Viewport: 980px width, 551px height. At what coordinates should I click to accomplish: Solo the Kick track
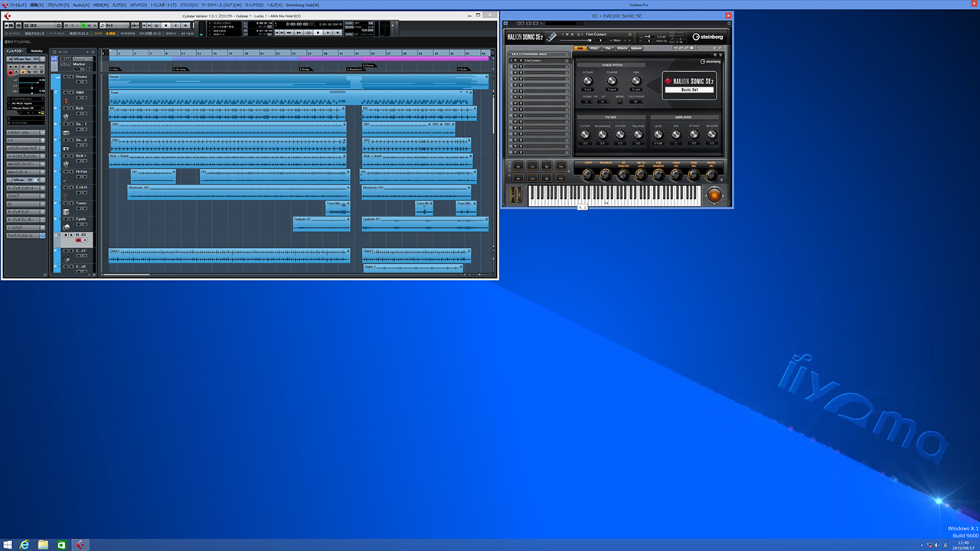pyautogui.click(x=70, y=108)
